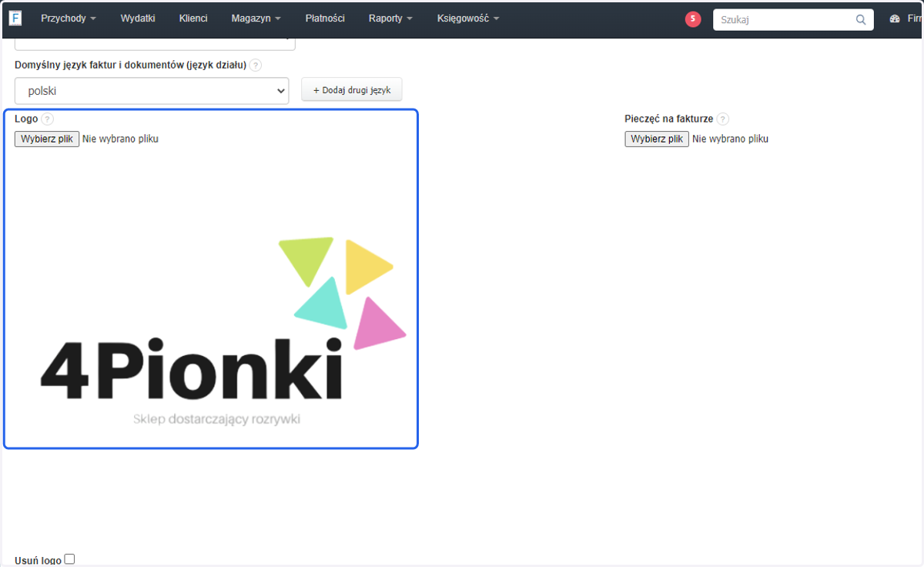The width and height of the screenshot is (924, 567).
Task: Expand the Księgowość menu
Action: [x=468, y=18]
